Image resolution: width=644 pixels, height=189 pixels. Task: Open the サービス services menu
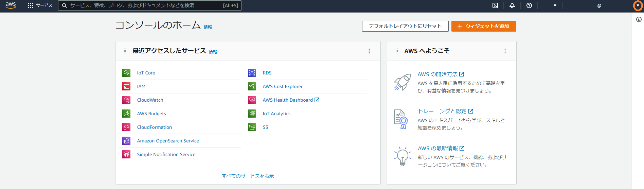coord(40,5)
